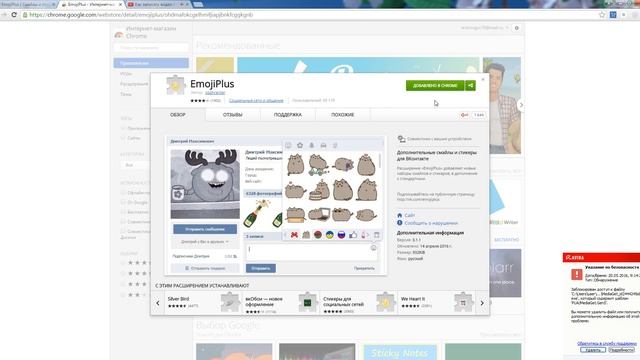
Task: Click the Russian flag emoji in sticker bar
Action: (342, 235)
